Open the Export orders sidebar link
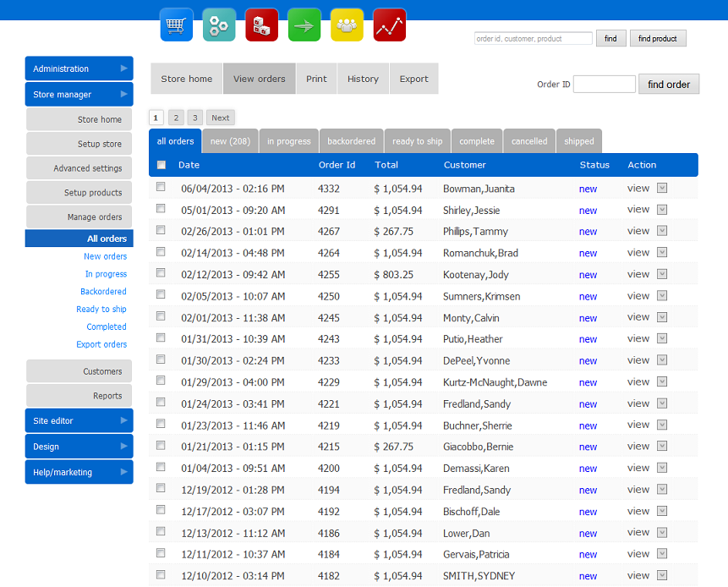The width and height of the screenshot is (728, 587). [x=101, y=344]
